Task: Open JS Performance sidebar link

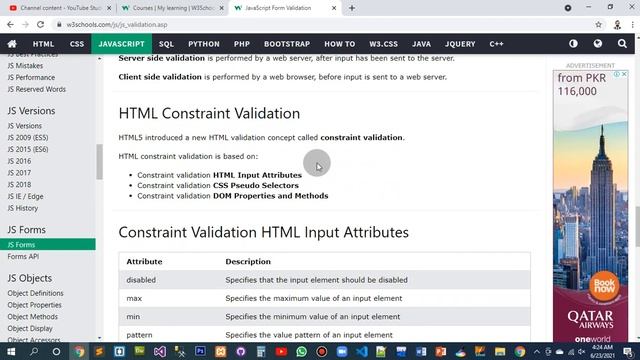Action: [31, 77]
